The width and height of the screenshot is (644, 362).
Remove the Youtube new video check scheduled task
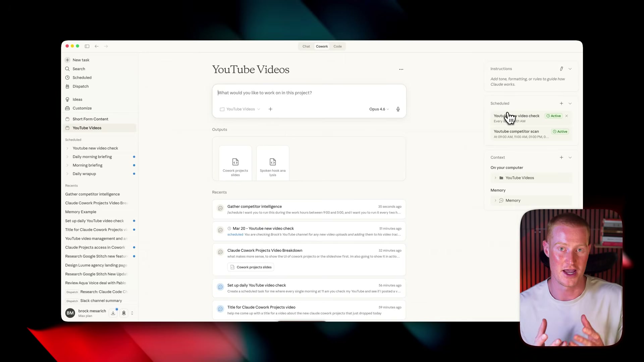click(567, 116)
